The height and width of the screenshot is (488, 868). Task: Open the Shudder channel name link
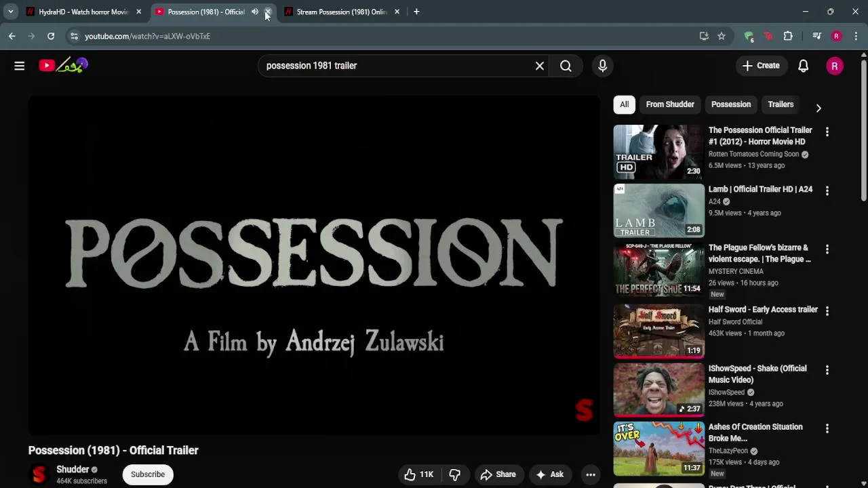[73, 469]
